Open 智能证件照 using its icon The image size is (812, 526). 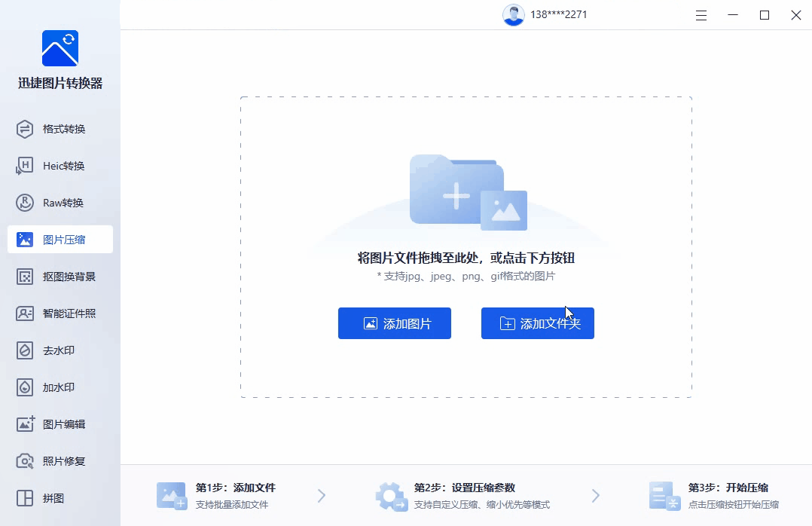pos(25,313)
